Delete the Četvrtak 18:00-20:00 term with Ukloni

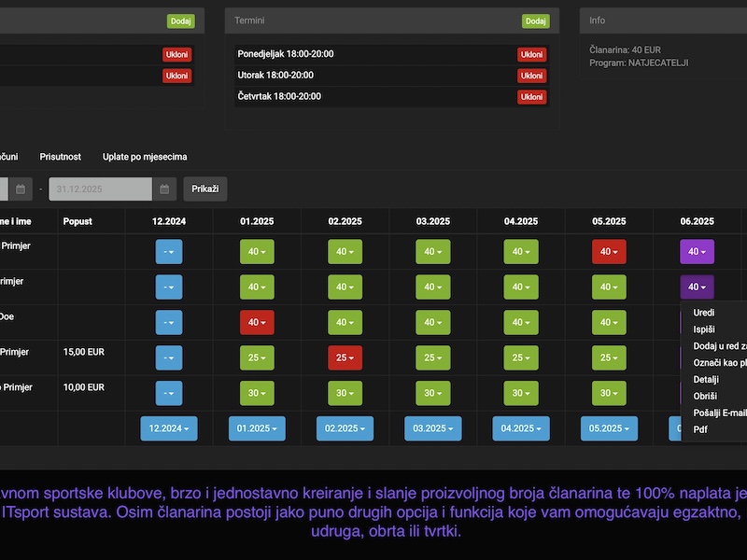coord(531,97)
